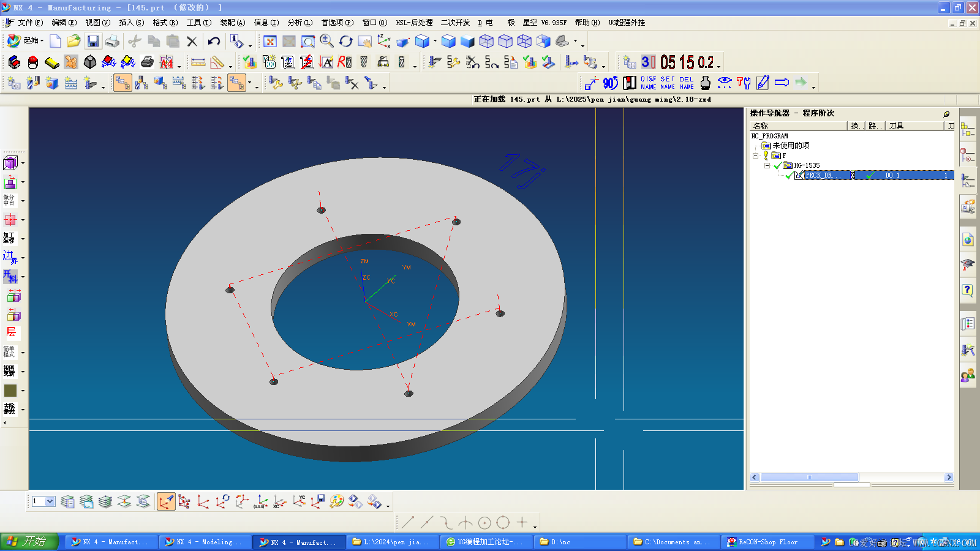980x551 pixels.
Task: Open a file with the folder icon
Action: (73, 41)
